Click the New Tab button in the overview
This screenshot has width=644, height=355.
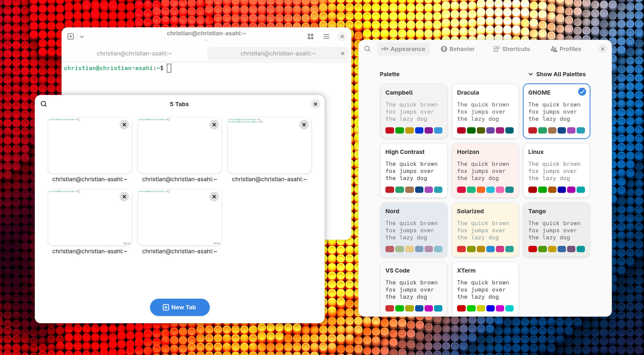pyautogui.click(x=180, y=307)
